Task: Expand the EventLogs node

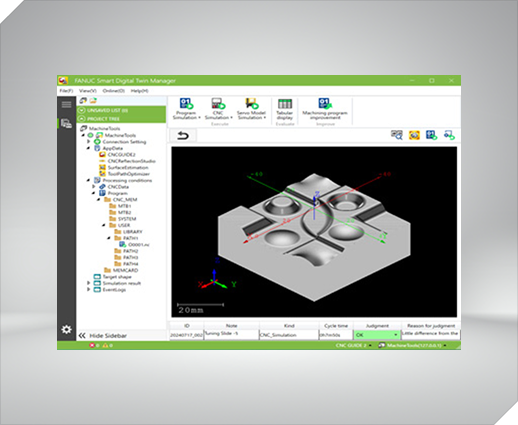Action: click(x=89, y=289)
